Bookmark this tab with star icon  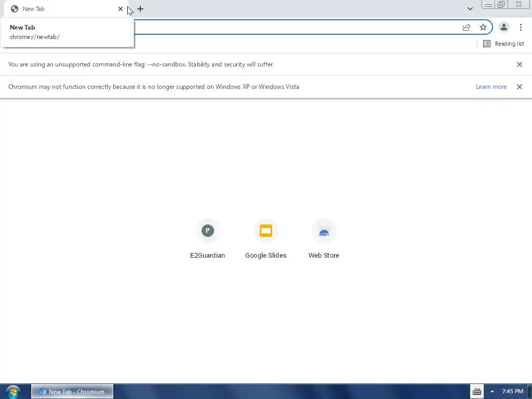[483, 28]
